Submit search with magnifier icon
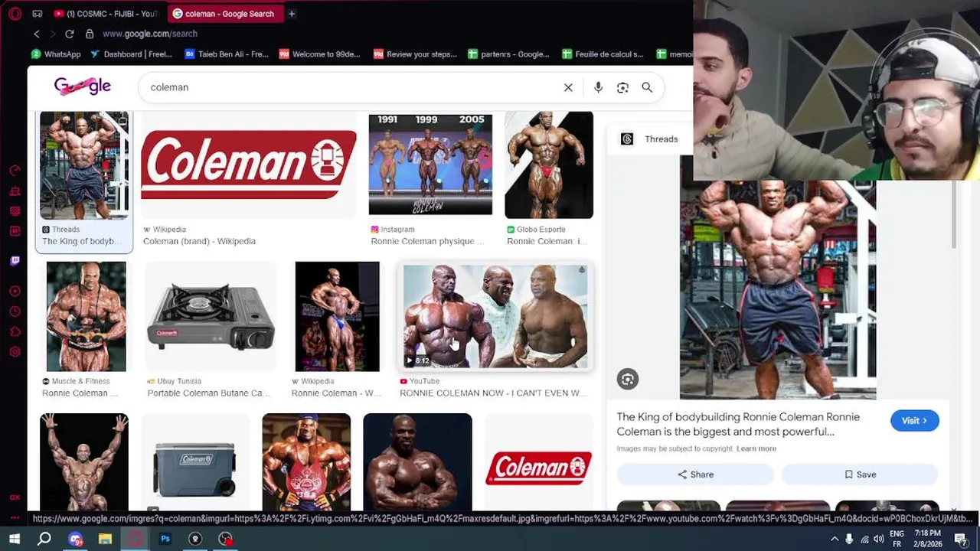Image resolution: width=980 pixels, height=551 pixels. tap(647, 87)
